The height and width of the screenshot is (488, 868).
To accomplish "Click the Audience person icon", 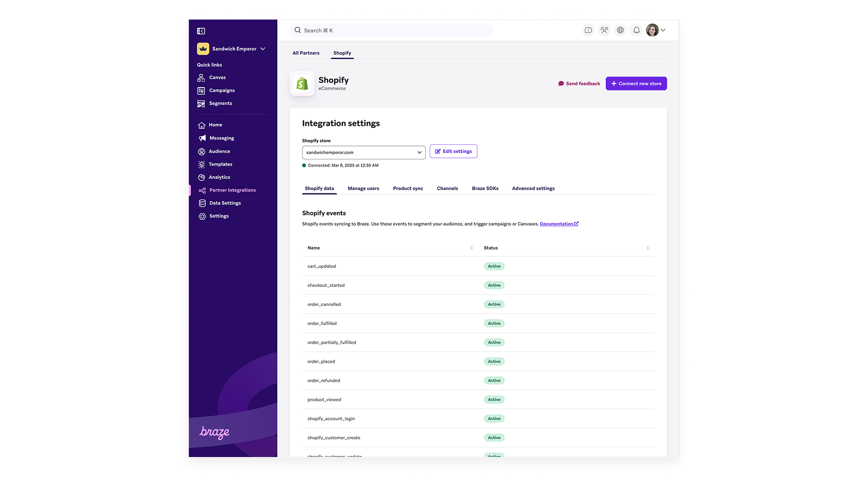I will click(202, 151).
